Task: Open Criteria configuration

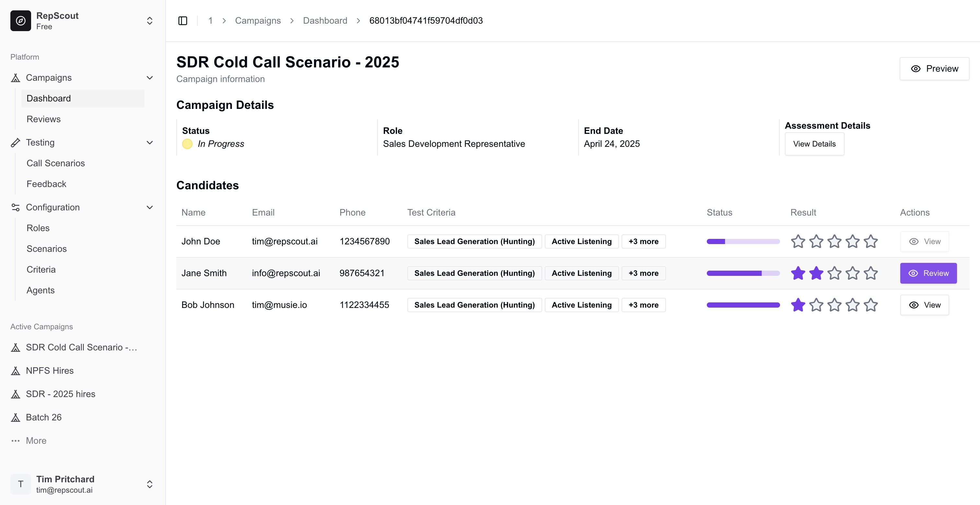Action: pyautogui.click(x=83, y=269)
